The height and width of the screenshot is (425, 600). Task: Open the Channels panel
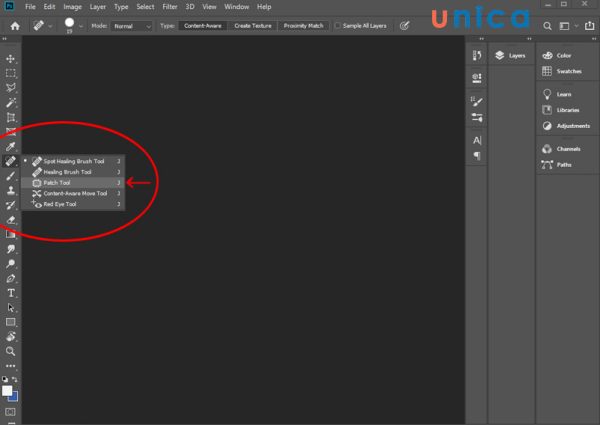[561, 149]
